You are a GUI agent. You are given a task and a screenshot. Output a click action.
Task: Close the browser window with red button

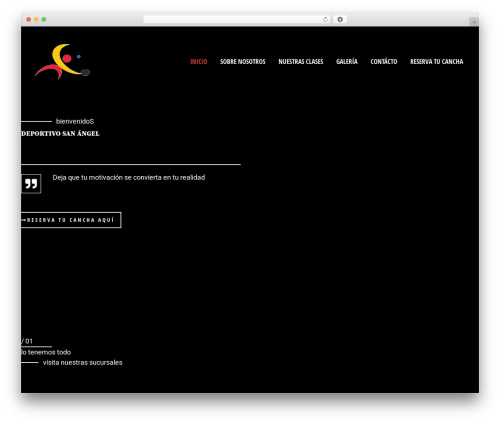pyautogui.click(x=29, y=19)
